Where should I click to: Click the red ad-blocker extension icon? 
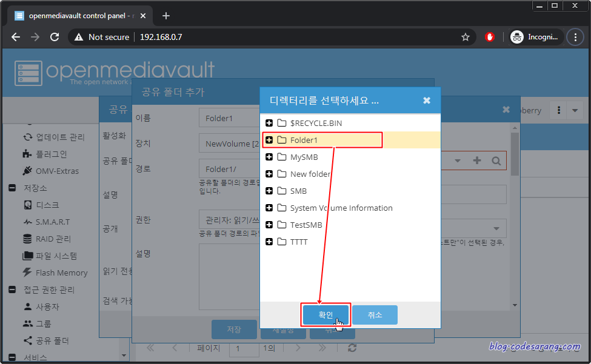[489, 37]
